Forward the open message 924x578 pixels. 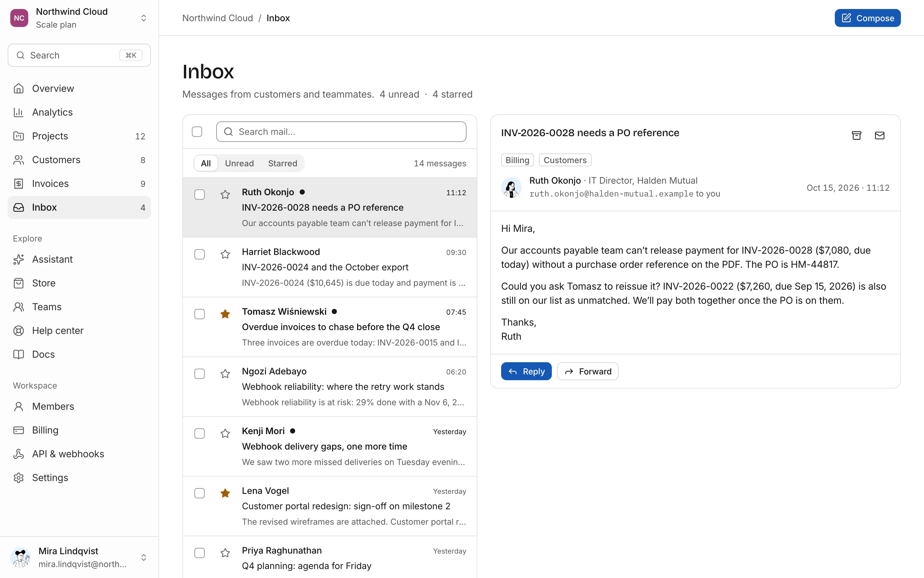tap(588, 371)
